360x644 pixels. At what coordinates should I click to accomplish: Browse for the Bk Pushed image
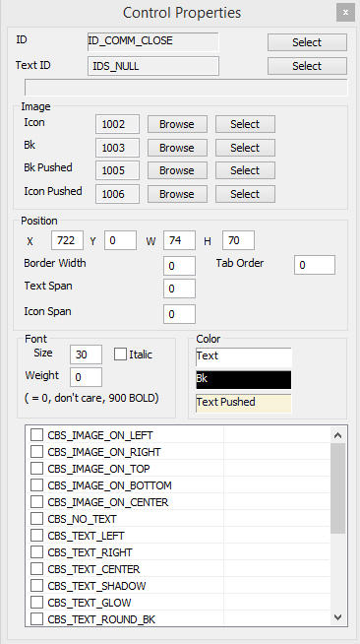(177, 170)
